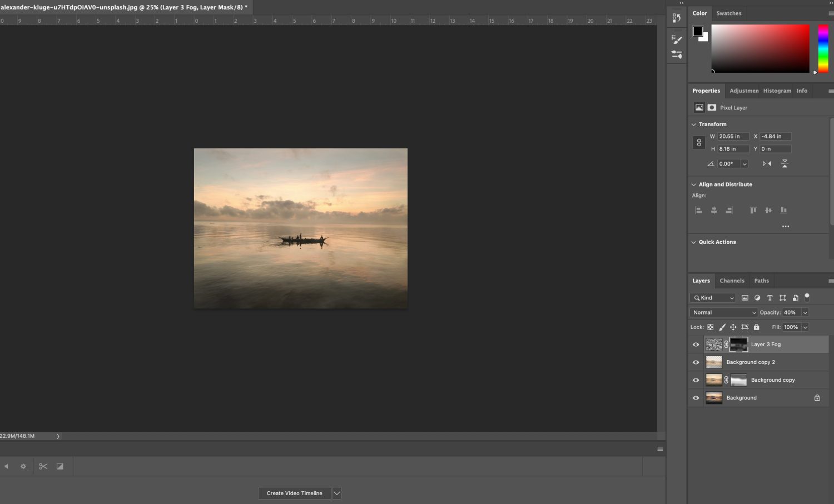Toggle the width-height link constraint

point(699,143)
